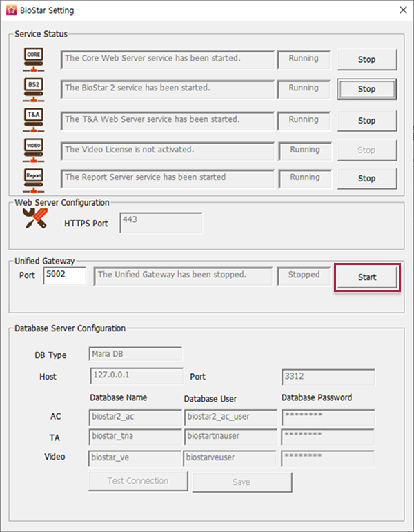
Task: Click the Unified Gateway has been stopped message
Action: pos(183,277)
